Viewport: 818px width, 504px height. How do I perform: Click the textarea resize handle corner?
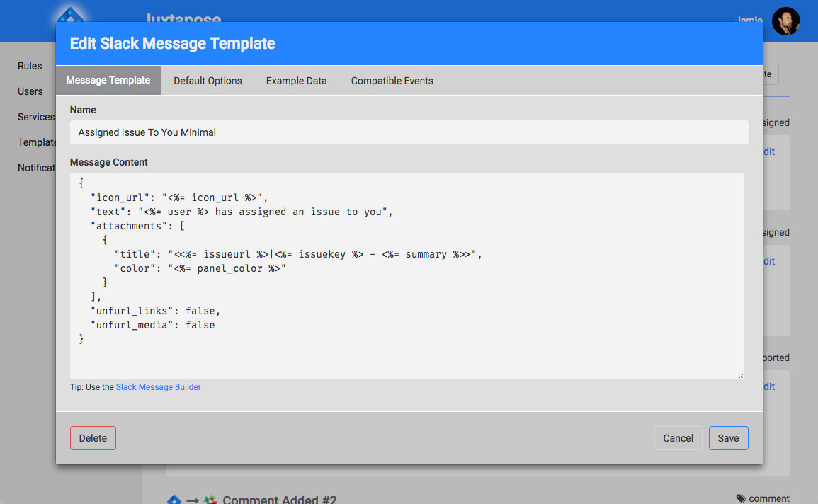741,376
